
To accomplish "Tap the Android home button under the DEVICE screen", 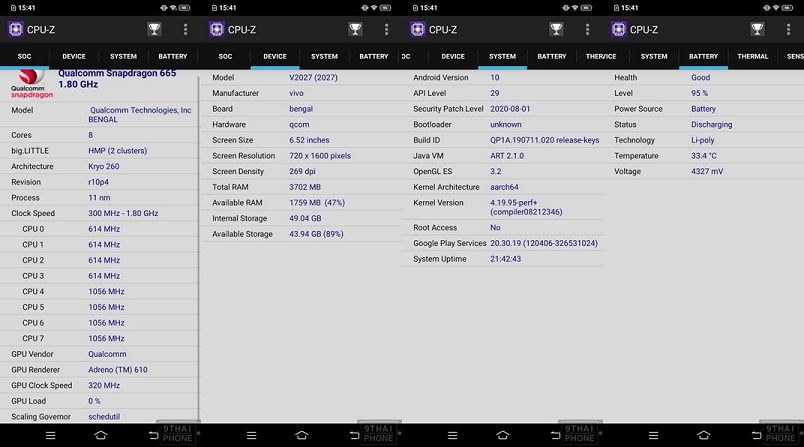I will click(x=302, y=435).
